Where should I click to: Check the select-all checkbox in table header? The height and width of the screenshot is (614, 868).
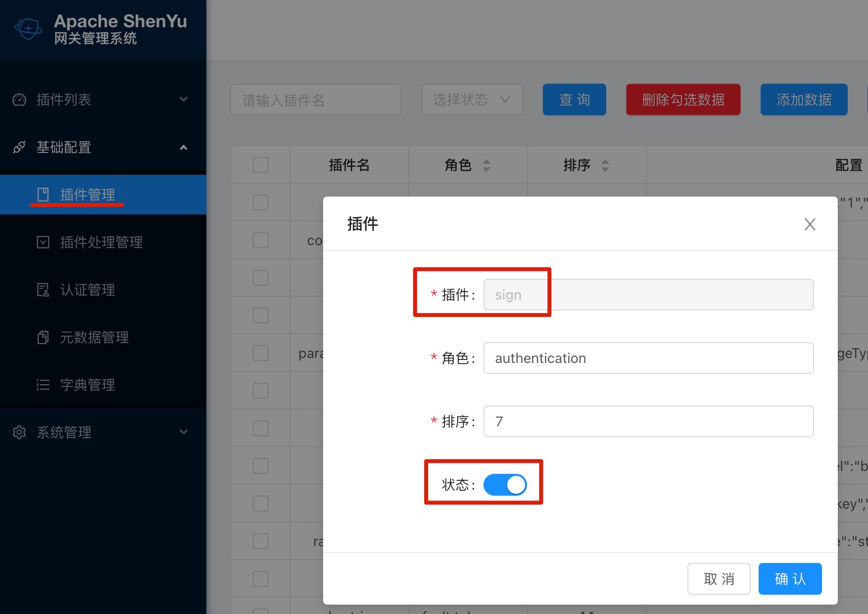coord(260,165)
